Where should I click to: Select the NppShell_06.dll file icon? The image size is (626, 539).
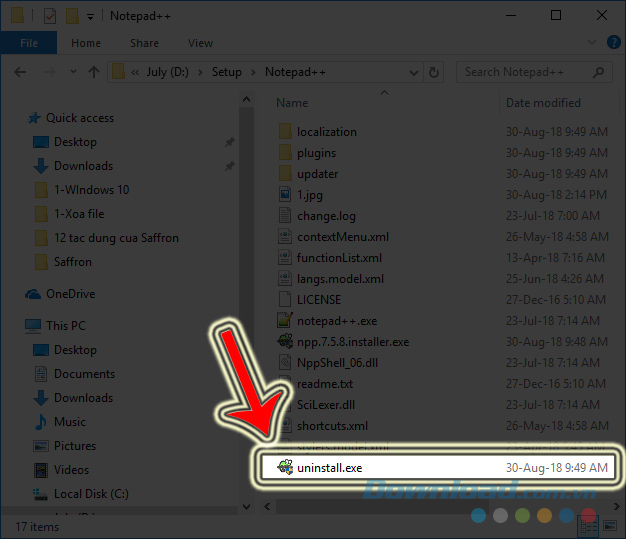[x=285, y=363]
